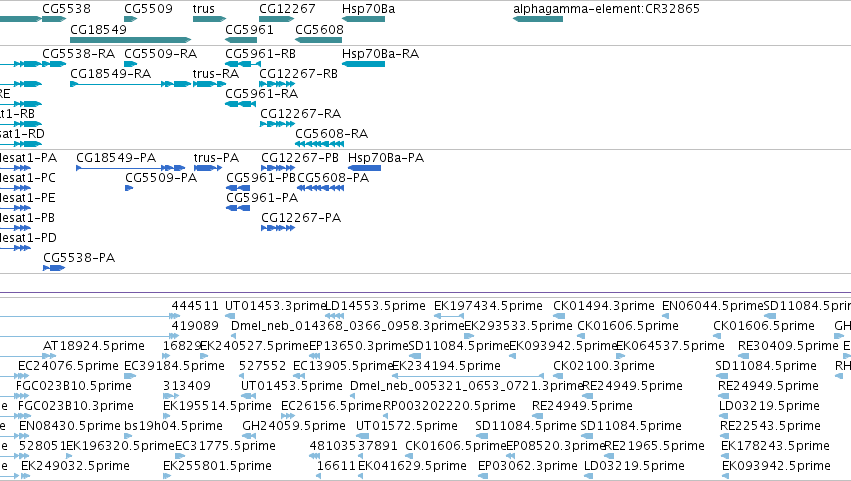Select the EK234194.5prime EST

[x=468, y=376]
